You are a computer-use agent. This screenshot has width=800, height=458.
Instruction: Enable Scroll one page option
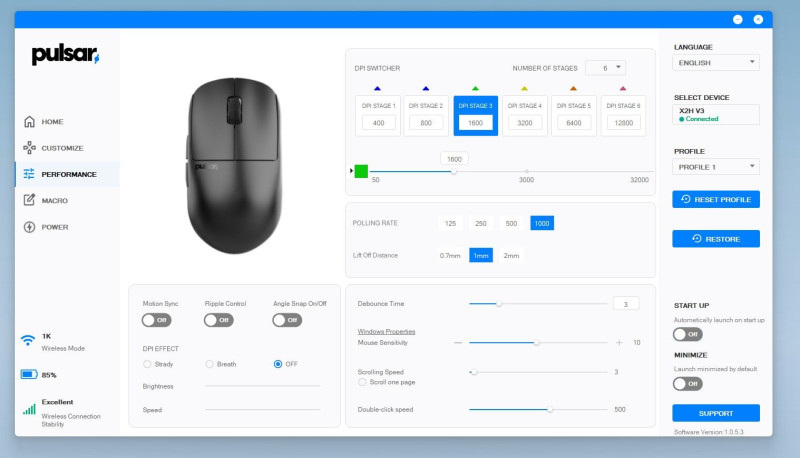point(362,382)
